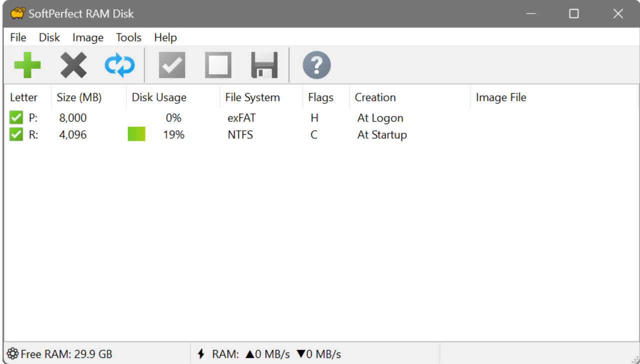Image resolution: width=640 pixels, height=364 pixels.
Task: Click the remount disk refresh icon
Action: pyautogui.click(x=120, y=64)
